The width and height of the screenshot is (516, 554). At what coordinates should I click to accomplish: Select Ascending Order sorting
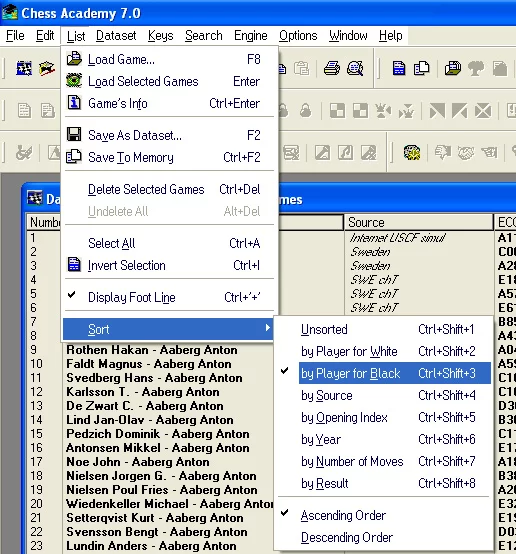(x=383, y=515)
